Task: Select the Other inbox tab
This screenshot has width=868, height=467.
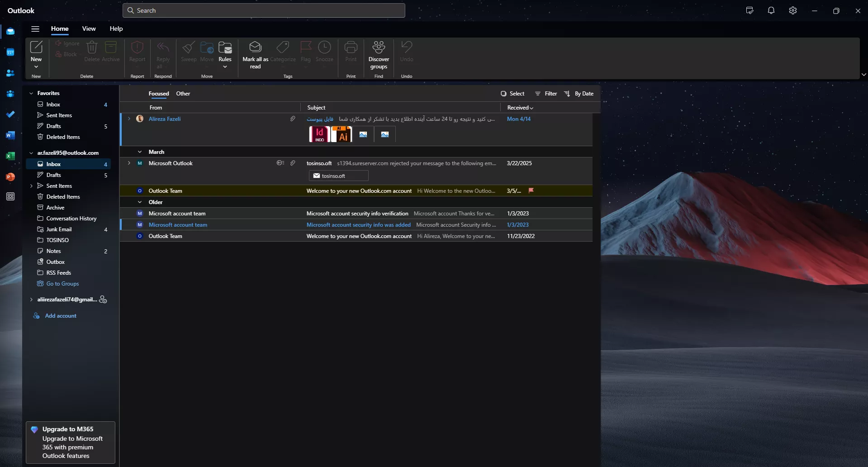Action: coord(183,94)
